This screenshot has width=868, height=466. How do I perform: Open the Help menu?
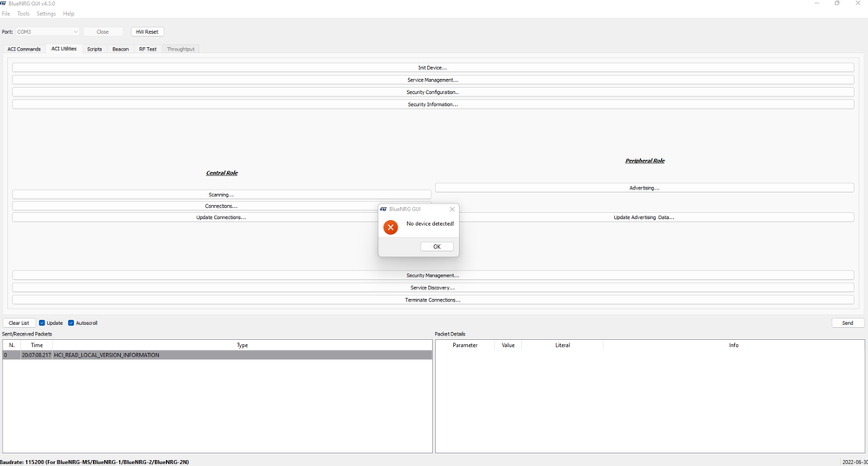(x=69, y=14)
